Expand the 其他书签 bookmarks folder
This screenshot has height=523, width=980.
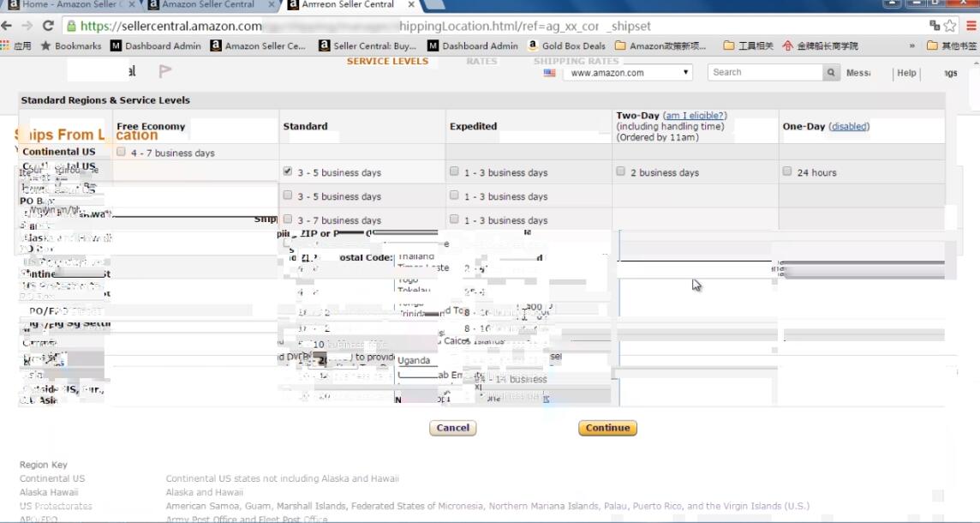[x=952, y=45]
